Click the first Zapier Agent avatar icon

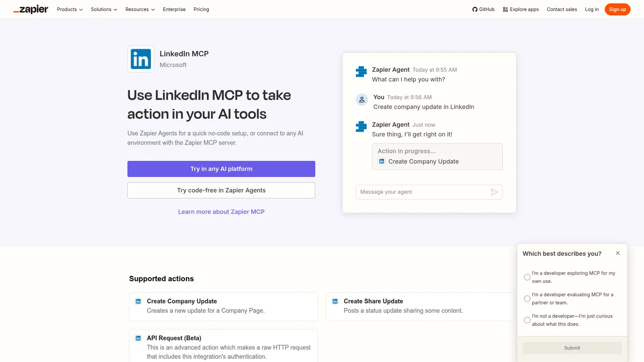pos(361,72)
